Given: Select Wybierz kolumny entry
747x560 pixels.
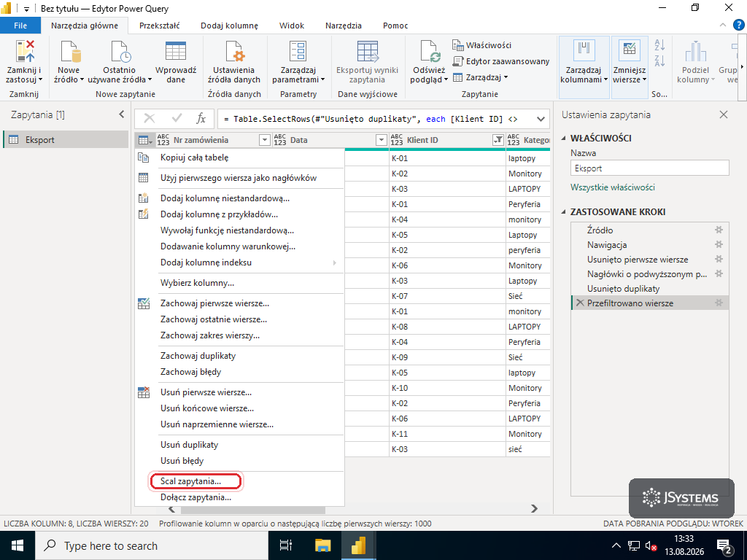Looking at the screenshot, I should tap(239, 283).
